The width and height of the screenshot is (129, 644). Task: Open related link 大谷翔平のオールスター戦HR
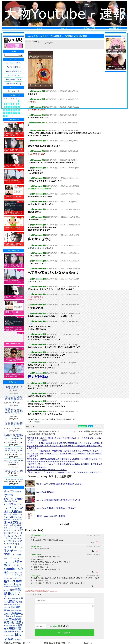coord(64,439)
